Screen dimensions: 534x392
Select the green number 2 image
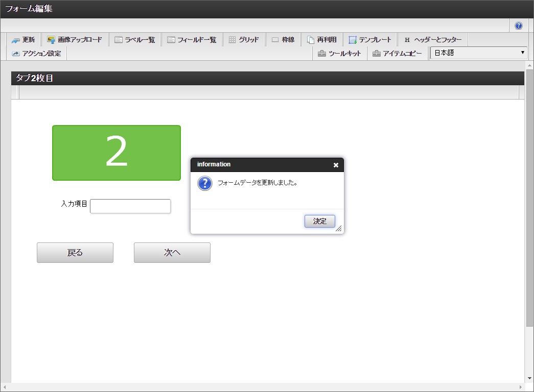(x=117, y=153)
